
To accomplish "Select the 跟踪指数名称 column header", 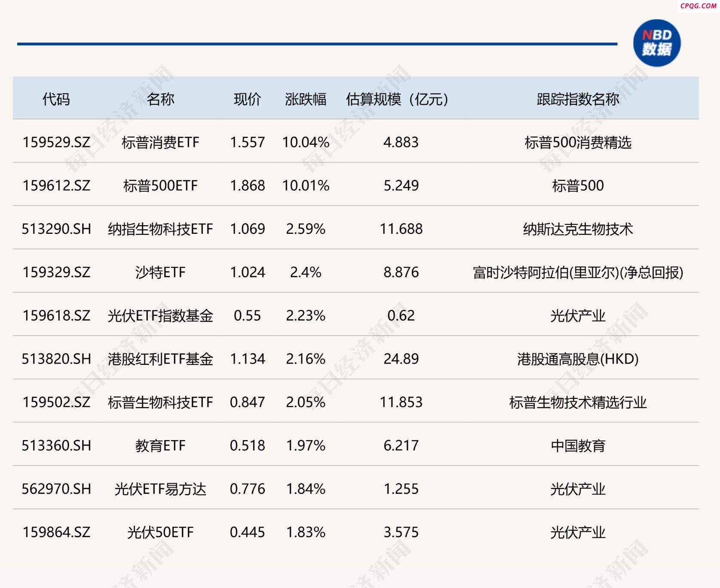I will coord(578,99).
